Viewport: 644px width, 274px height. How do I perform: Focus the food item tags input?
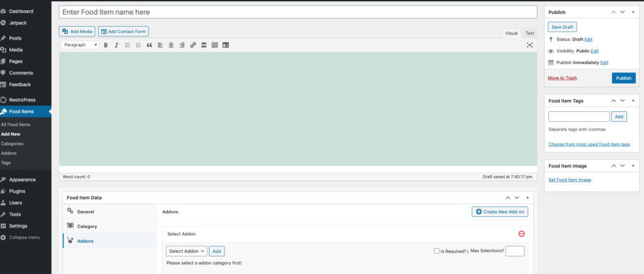579,116
